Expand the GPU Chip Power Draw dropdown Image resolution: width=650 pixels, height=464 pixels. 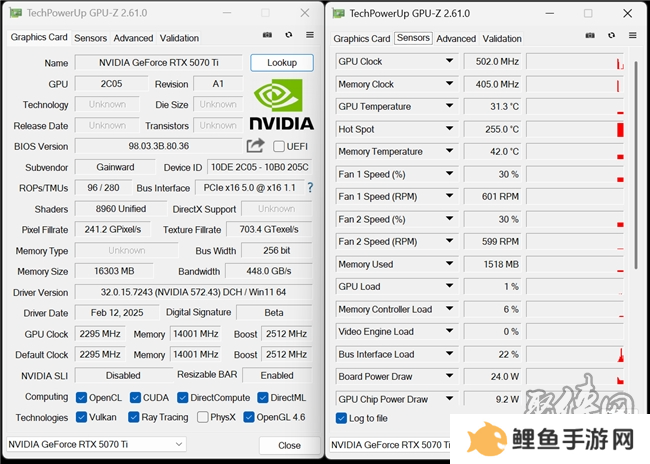449,398
